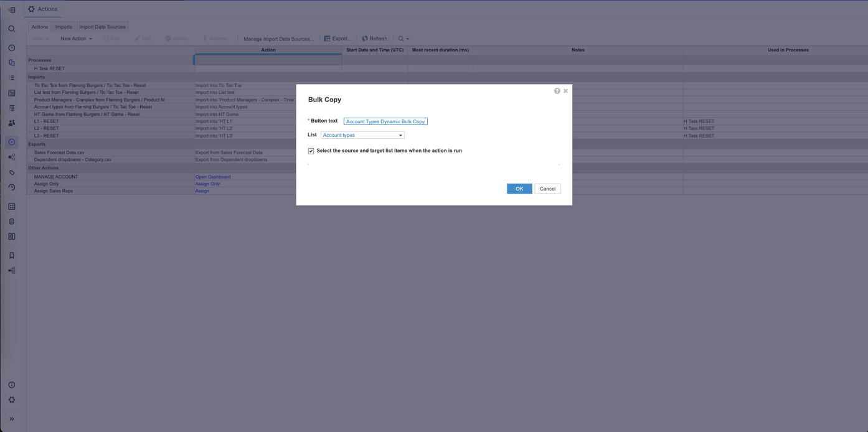Open the history clock-arrow icon in sidebar
This screenshot has width=868, height=432.
pyautogui.click(x=11, y=187)
